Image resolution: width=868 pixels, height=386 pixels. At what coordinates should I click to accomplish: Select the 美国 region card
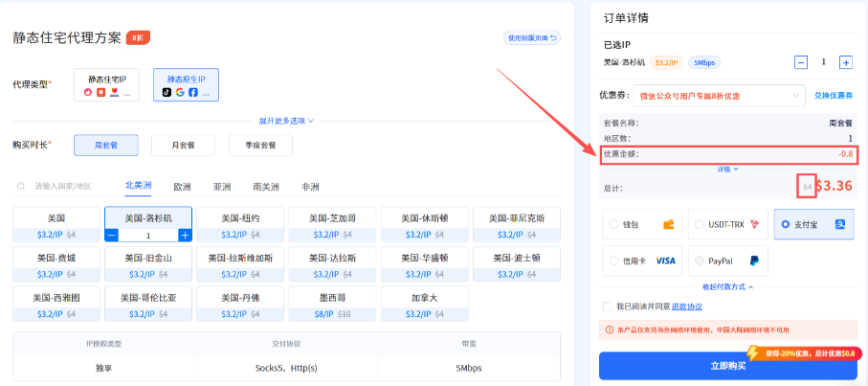click(56, 225)
